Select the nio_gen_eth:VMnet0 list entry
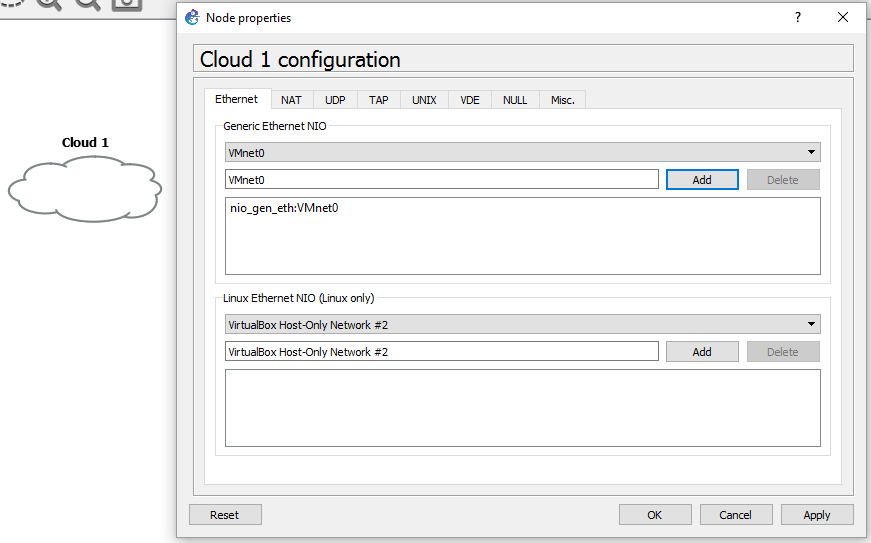 (284, 208)
